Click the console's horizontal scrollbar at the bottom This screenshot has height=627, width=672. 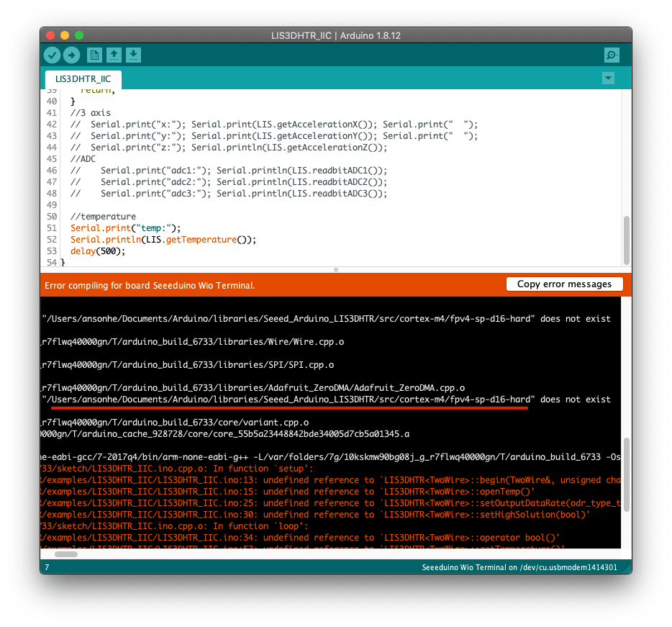pyautogui.click(x=65, y=554)
